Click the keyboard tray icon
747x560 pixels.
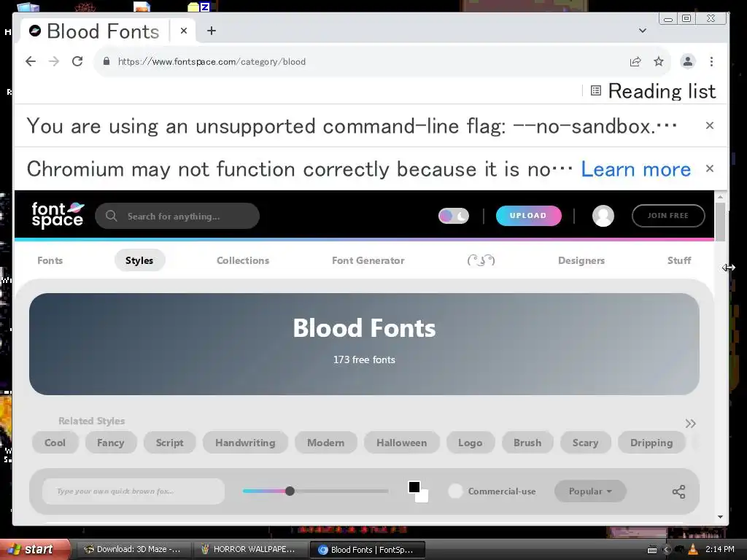(x=652, y=550)
